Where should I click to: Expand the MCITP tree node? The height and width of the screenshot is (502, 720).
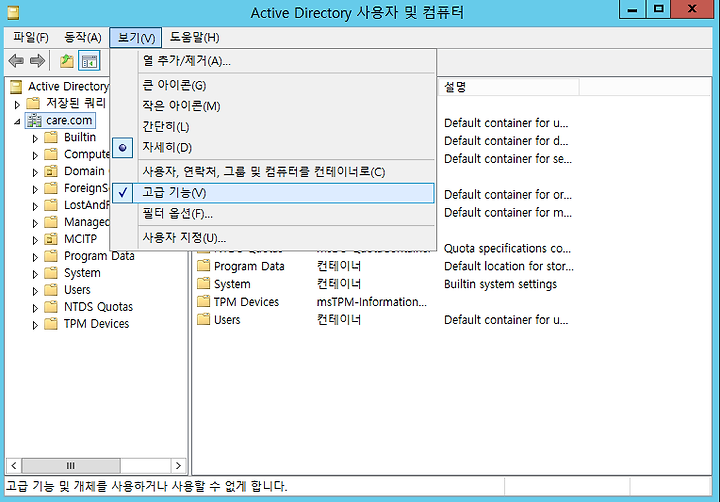(35, 241)
